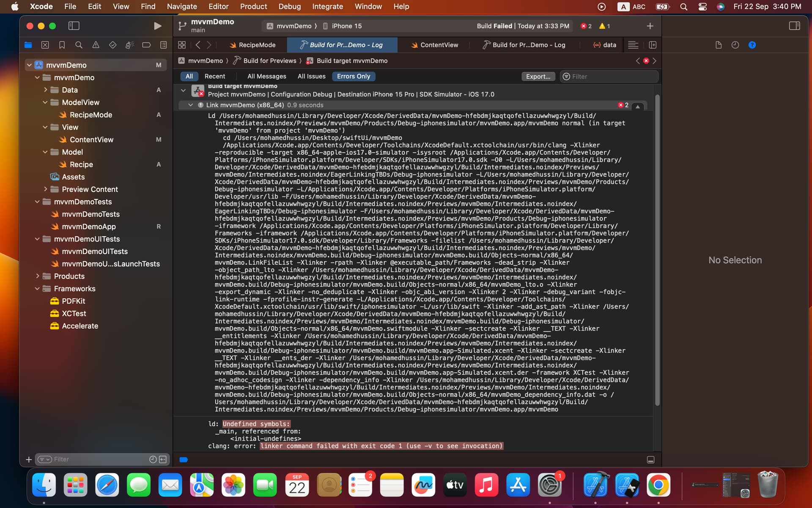Select the Recent scope filter
The height and width of the screenshot is (508, 812).
coord(215,76)
